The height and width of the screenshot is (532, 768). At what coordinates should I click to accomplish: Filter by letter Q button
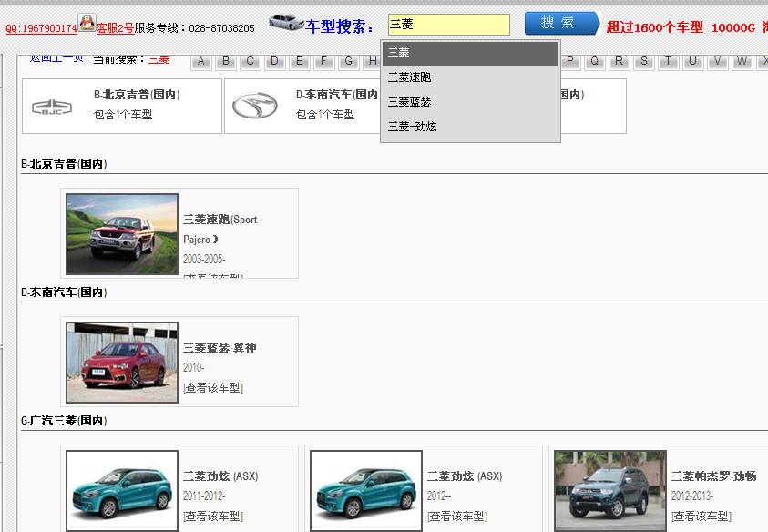pos(595,62)
